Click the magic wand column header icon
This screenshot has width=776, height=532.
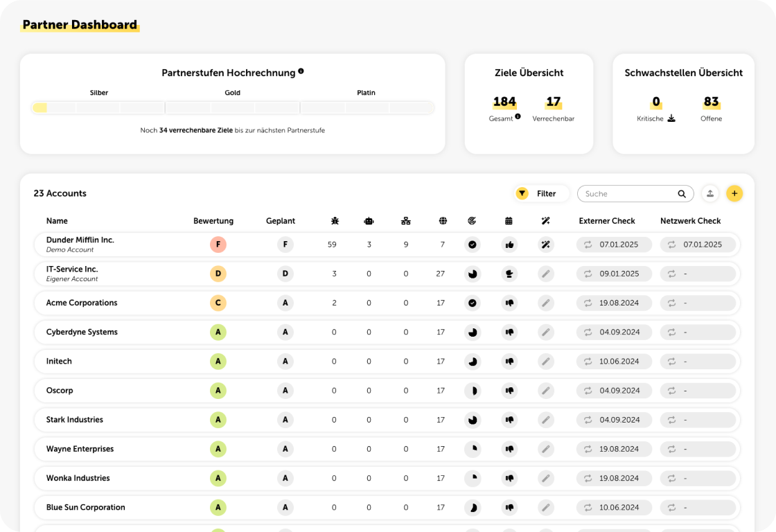545,221
